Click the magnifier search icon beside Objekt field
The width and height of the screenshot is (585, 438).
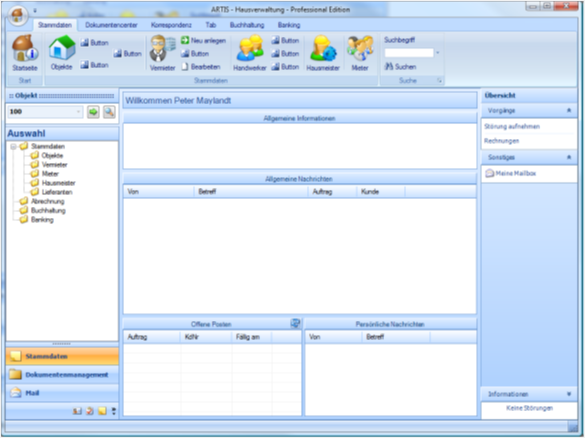tap(109, 112)
